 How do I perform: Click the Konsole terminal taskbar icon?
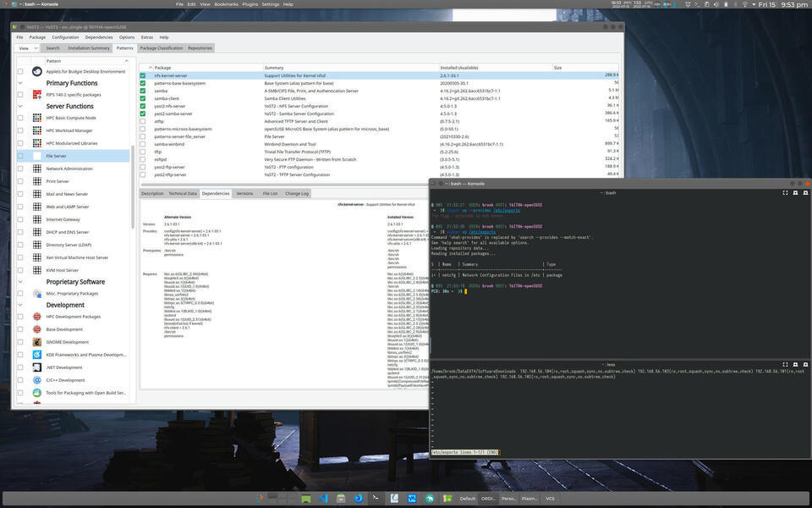pyautogui.click(x=376, y=498)
